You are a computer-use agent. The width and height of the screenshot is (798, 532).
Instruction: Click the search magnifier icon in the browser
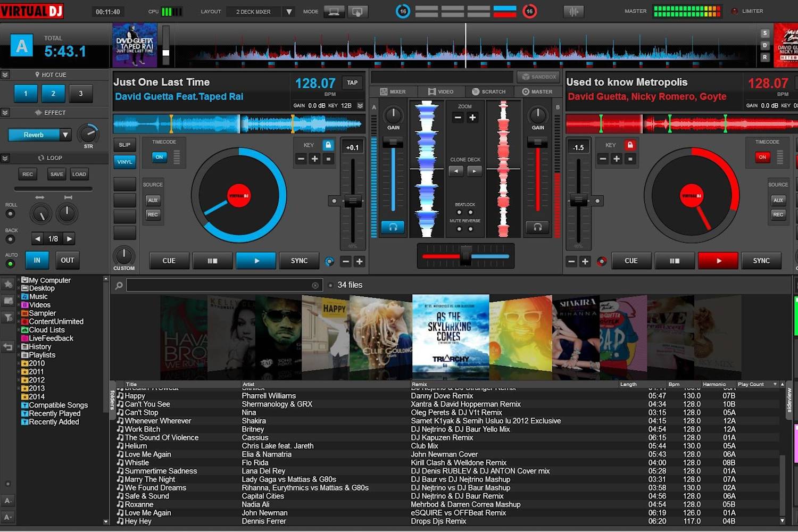pyautogui.click(x=118, y=285)
